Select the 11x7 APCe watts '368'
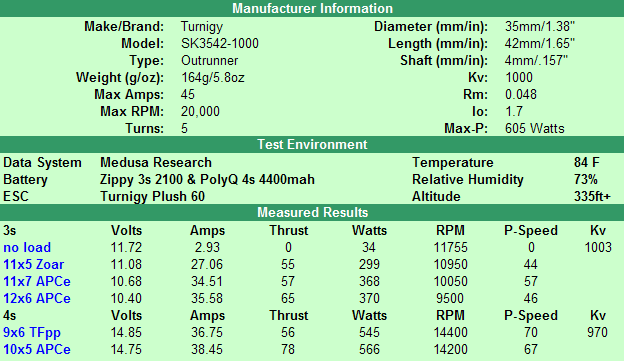The height and width of the screenshot is (361, 624). point(369,281)
